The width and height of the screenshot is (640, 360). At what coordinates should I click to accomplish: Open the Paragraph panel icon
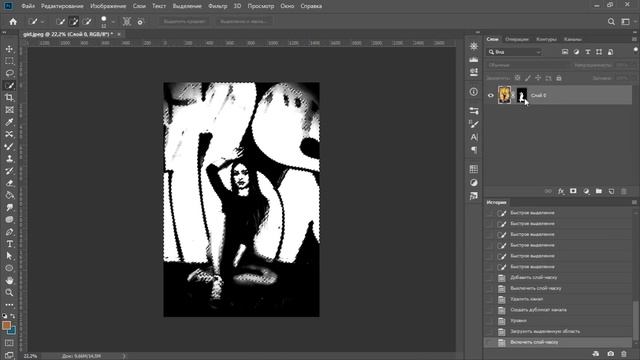473,150
